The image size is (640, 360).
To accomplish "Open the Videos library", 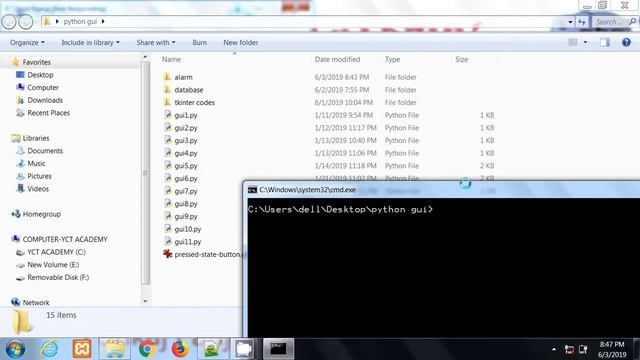I will pos(33,189).
